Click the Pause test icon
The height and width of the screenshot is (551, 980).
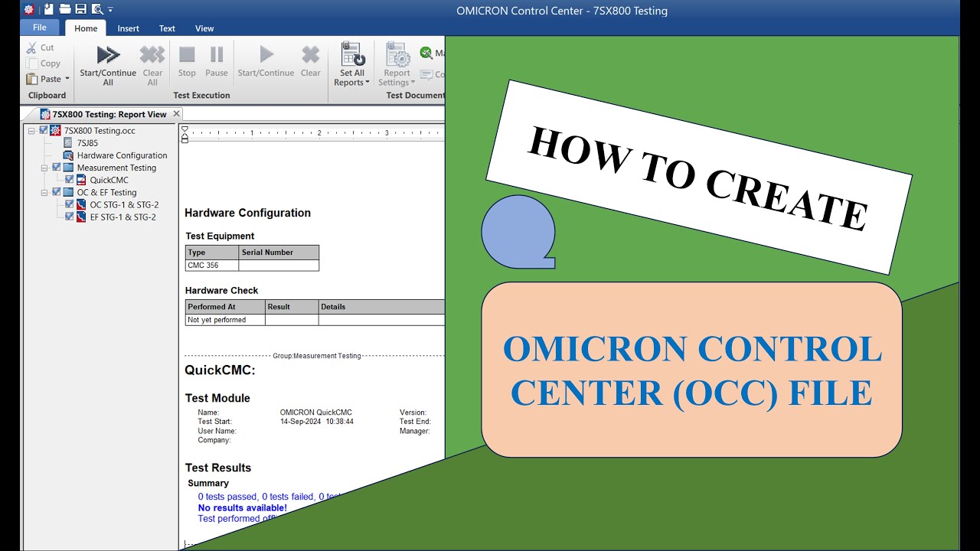point(217,54)
